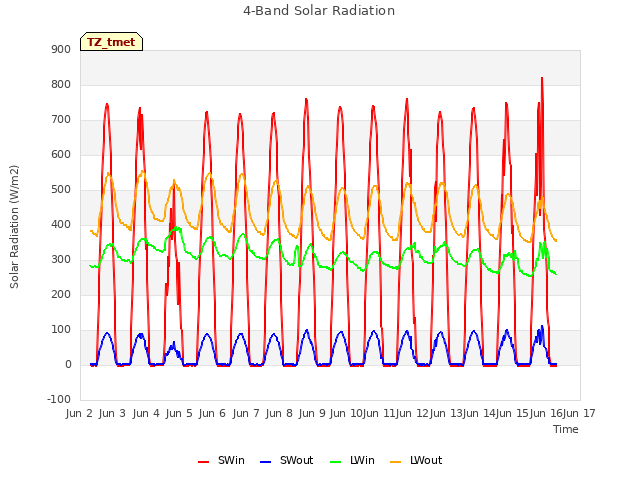This screenshot has height=480, width=640.
Task: Click the 700 y-axis tick label
Action: click(61, 120)
